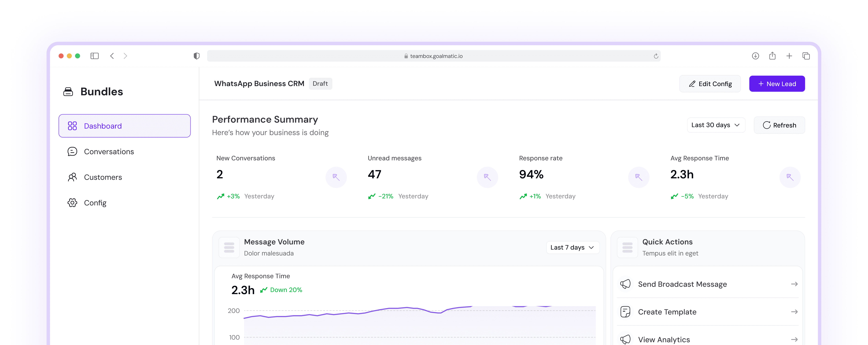Click the New Lead button
The image size is (868, 345).
pos(777,84)
